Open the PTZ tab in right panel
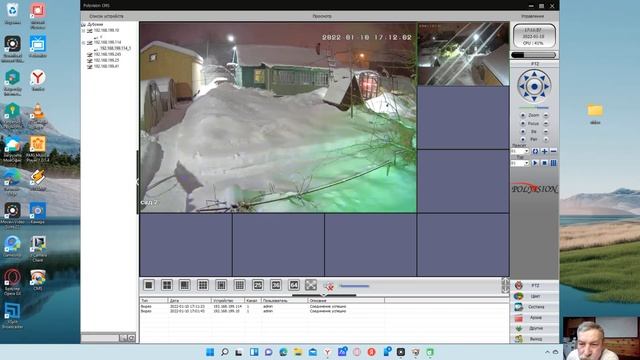Image resolution: width=640 pixels, height=360 pixels. 535,285
